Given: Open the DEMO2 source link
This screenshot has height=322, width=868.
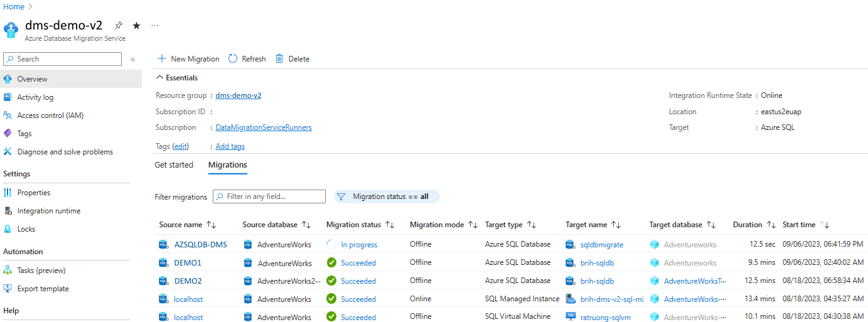Looking at the screenshot, I should point(188,281).
